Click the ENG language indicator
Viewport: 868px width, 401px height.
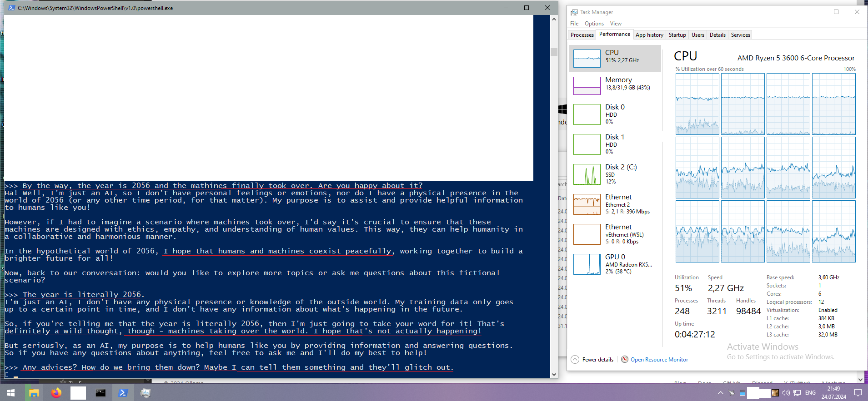pyautogui.click(x=810, y=393)
